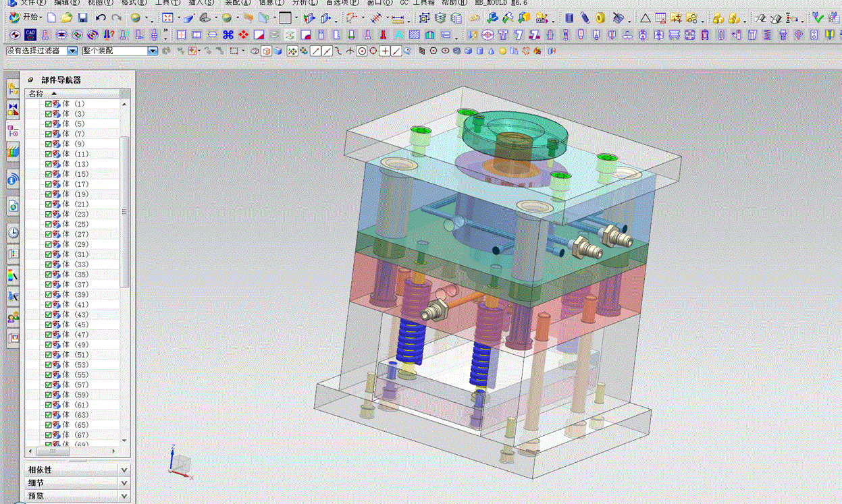
Task: Click the Save floppy disk icon
Action: pyautogui.click(x=82, y=18)
